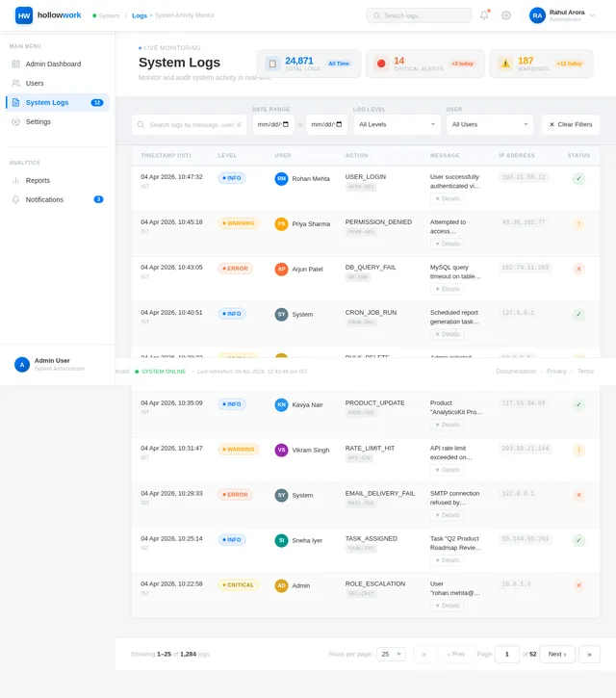Click the Admin User profile in sidebar
The width and height of the screenshot is (616, 698).
tap(57, 365)
